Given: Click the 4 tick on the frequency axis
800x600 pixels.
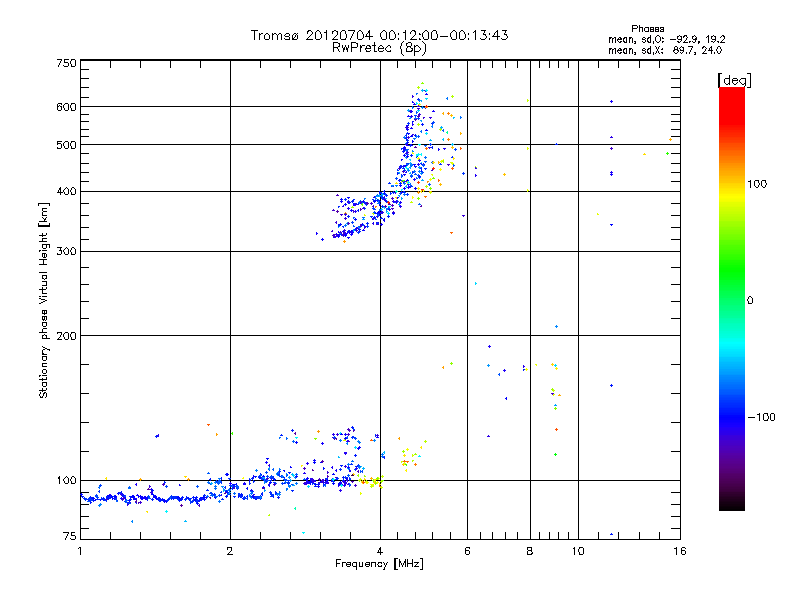Looking at the screenshot, I should point(380,551).
